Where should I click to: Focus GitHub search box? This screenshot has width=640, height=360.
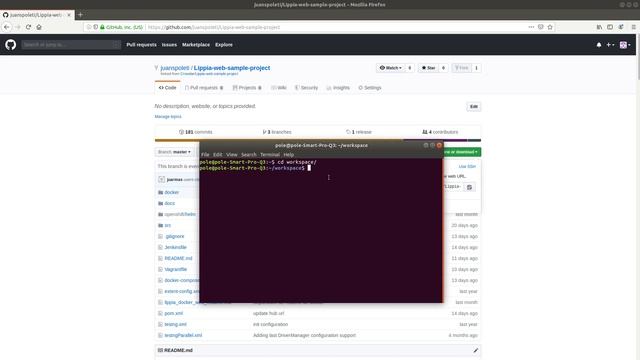71,44
